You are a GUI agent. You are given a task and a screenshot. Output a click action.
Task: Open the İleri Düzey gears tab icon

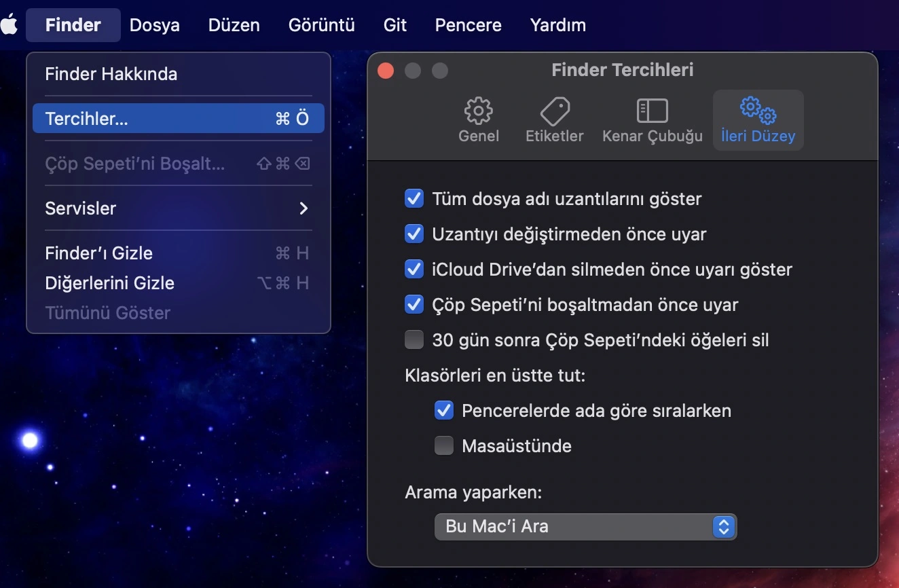pyautogui.click(x=758, y=110)
